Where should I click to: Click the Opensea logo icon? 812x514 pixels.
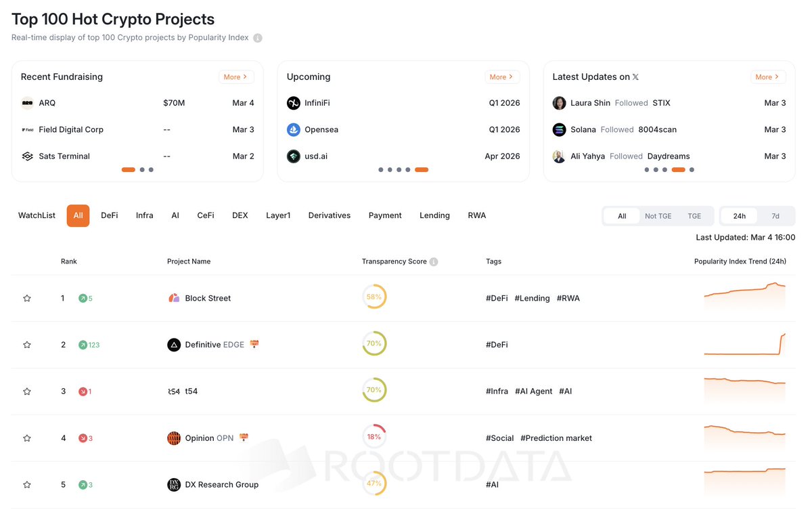pyautogui.click(x=294, y=129)
